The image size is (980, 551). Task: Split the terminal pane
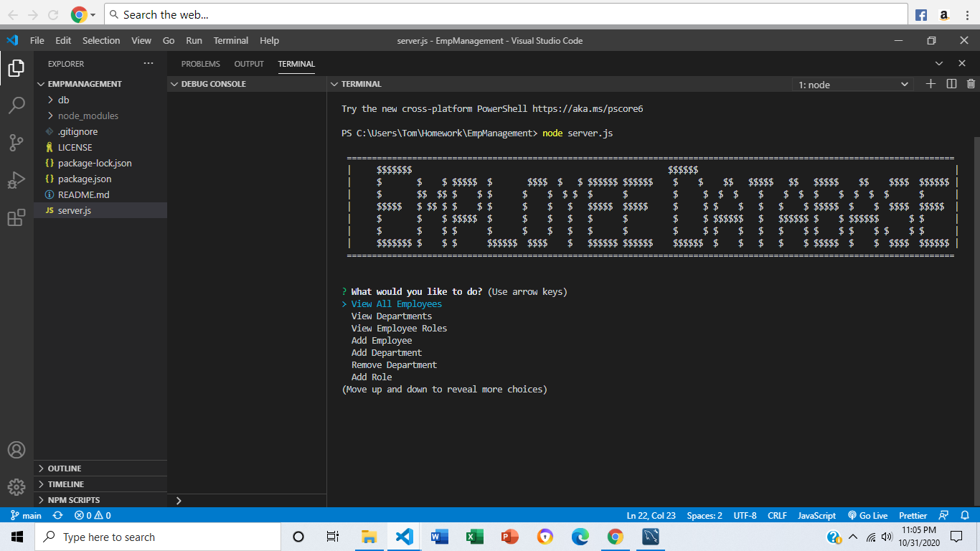point(951,83)
